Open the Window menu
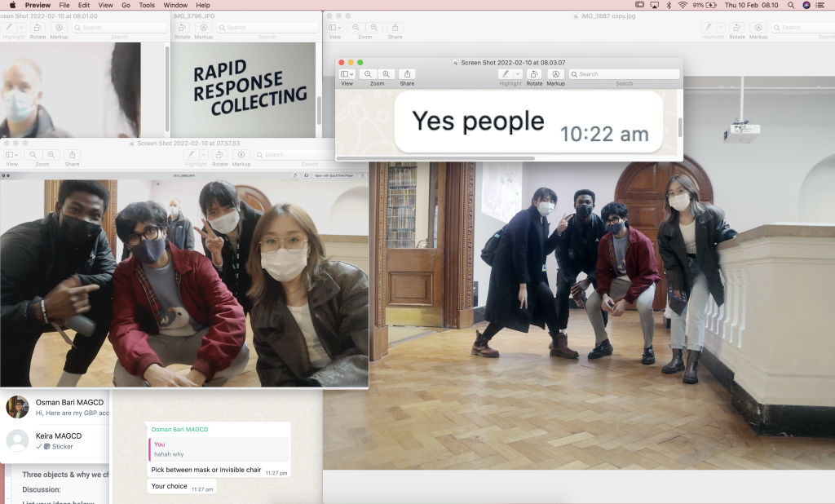This screenshot has height=504, width=835. (176, 5)
